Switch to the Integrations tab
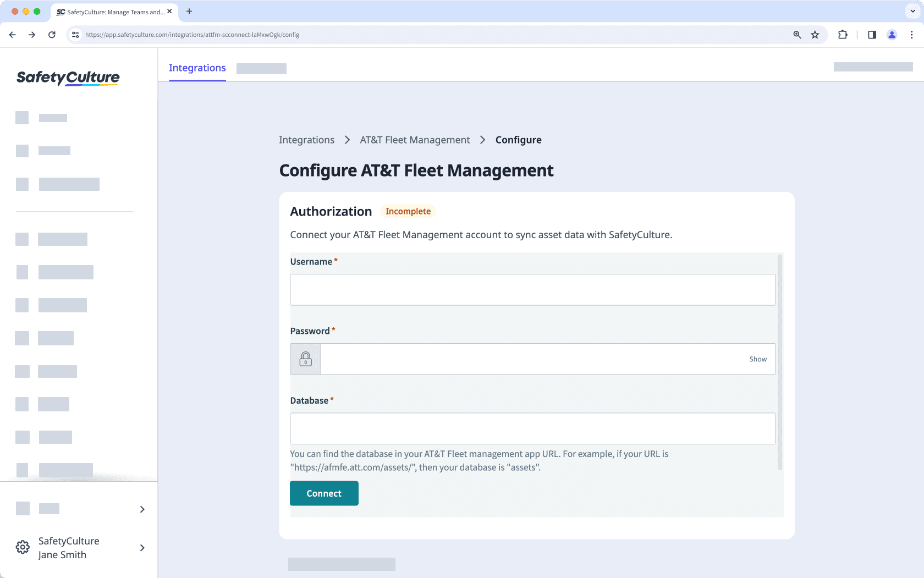Image resolution: width=924 pixels, height=578 pixels. (197, 68)
